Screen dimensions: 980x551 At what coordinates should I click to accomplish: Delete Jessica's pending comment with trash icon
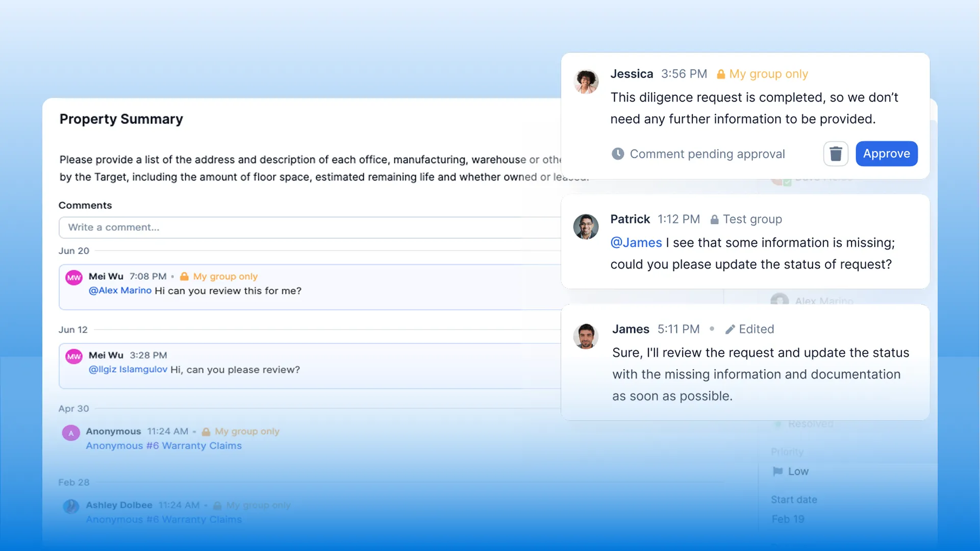coord(836,154)
